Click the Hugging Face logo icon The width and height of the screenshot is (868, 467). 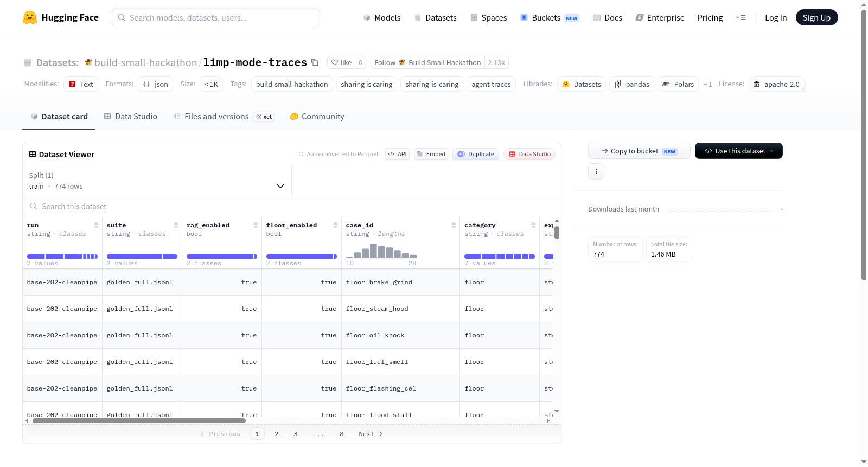(x=30, y=17)
